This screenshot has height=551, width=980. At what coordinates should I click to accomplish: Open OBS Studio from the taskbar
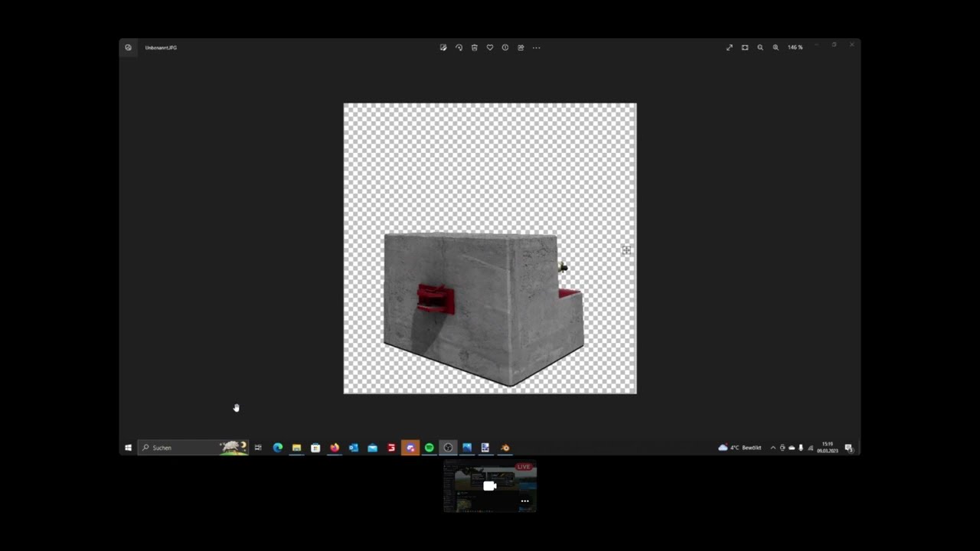(x=448, y=448)
